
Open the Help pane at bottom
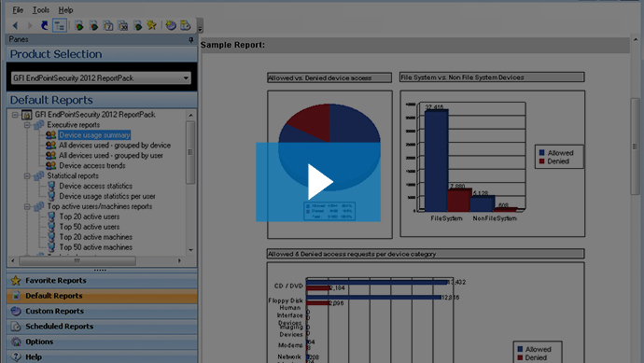(102, 356)
